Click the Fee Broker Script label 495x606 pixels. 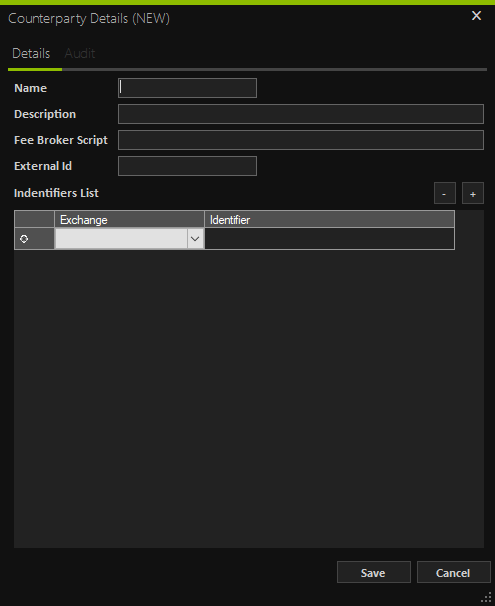(61, 140)
